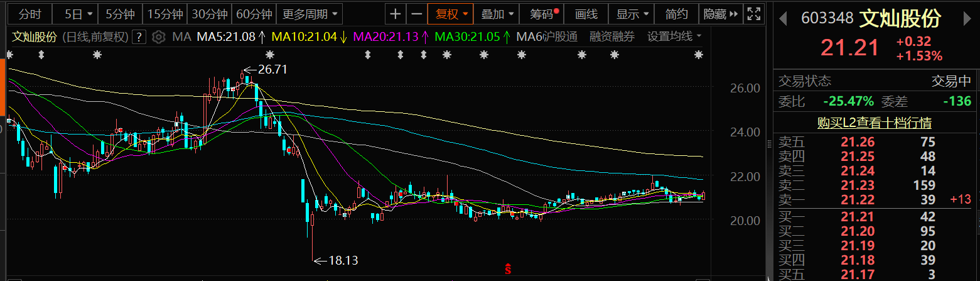Expand the 更多周期 periods dropdown
Image resolution: width=980 pixels, height=281 pixels.
point(310,14)
